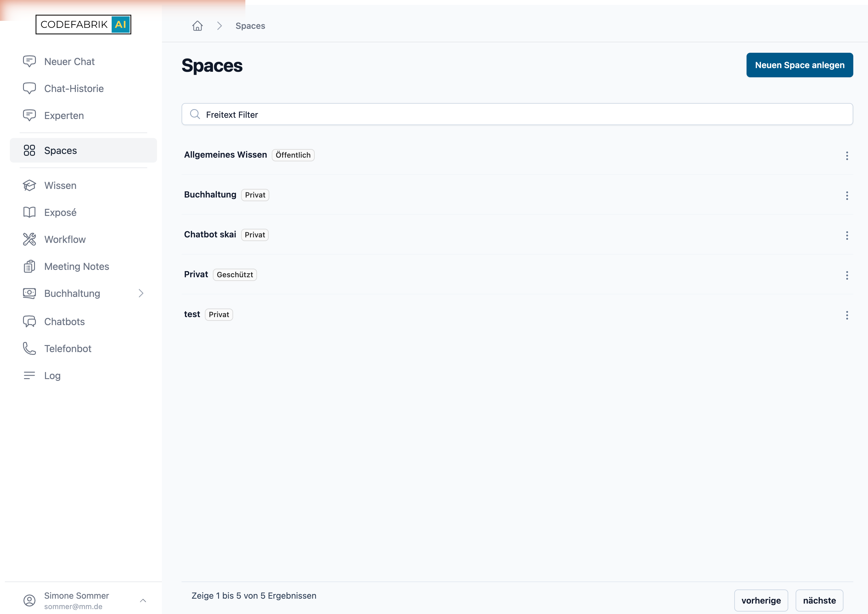Click the Geschützt badge on Privat
The image size is (868, 614).
click(235, 274)
